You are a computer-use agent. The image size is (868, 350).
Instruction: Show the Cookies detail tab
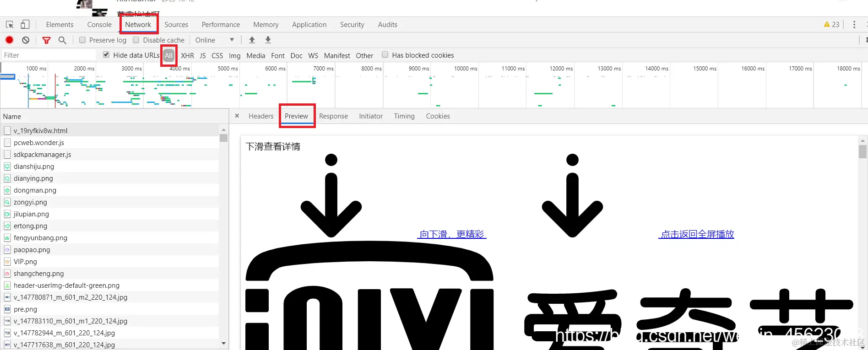[x=438, y=116]
